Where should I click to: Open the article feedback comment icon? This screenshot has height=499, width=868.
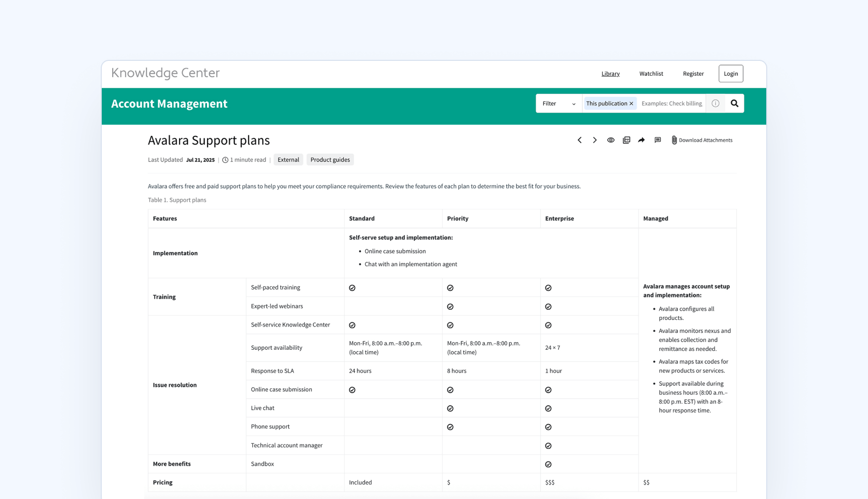(657, 140)
